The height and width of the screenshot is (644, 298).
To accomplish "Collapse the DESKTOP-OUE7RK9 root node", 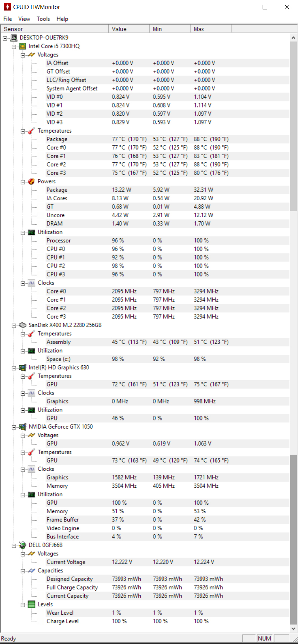I will [5, 38].
